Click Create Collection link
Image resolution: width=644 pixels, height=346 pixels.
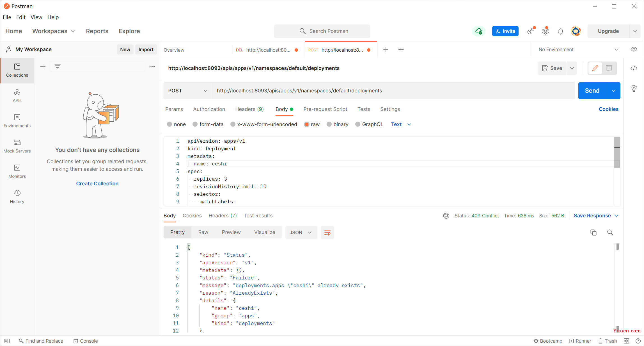pyautogui.click(x=97, y=183)
